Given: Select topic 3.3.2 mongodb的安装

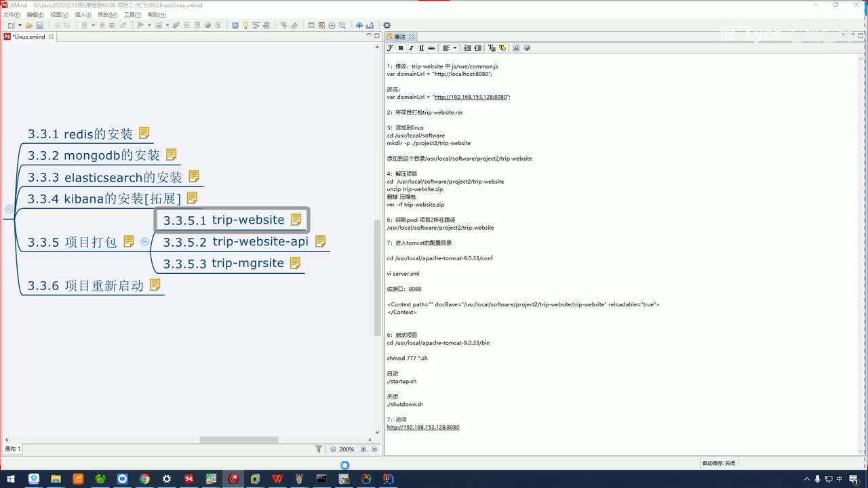Looking at the screenshot, I should coord(94,155).
